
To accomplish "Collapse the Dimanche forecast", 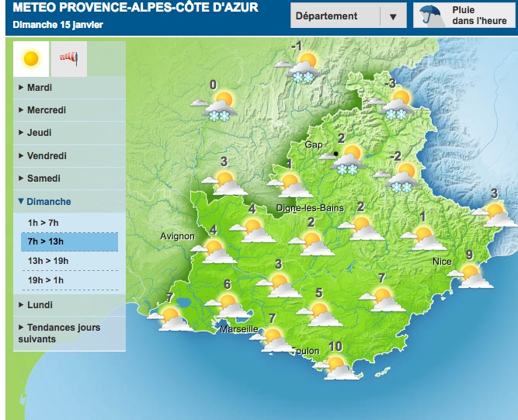I will click(69, 201).
